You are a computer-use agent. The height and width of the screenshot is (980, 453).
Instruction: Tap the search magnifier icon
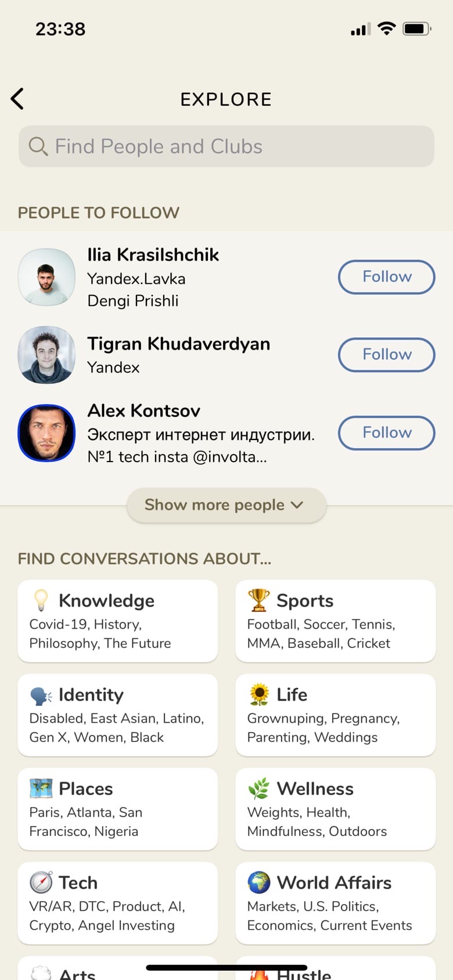coord(38,146)
